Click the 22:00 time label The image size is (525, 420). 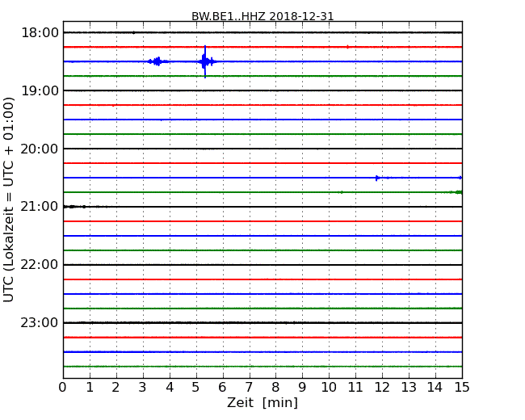click(40, 265)
